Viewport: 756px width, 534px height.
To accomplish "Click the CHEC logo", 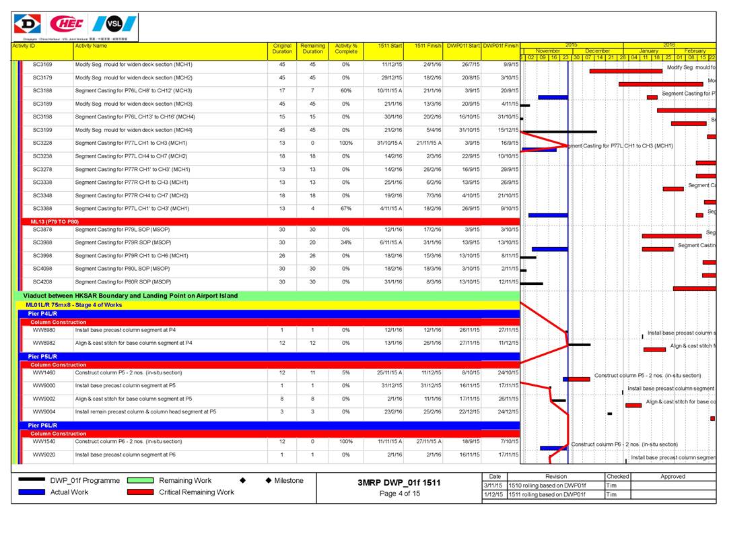I will [67, 23].
